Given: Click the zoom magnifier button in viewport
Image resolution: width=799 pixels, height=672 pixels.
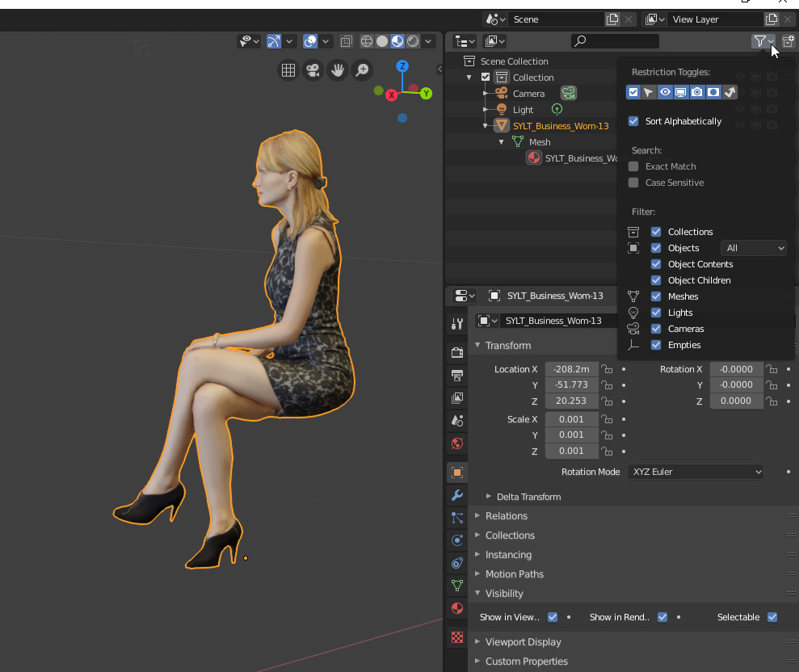Looking at the screenshot, I should click(362, 70).
